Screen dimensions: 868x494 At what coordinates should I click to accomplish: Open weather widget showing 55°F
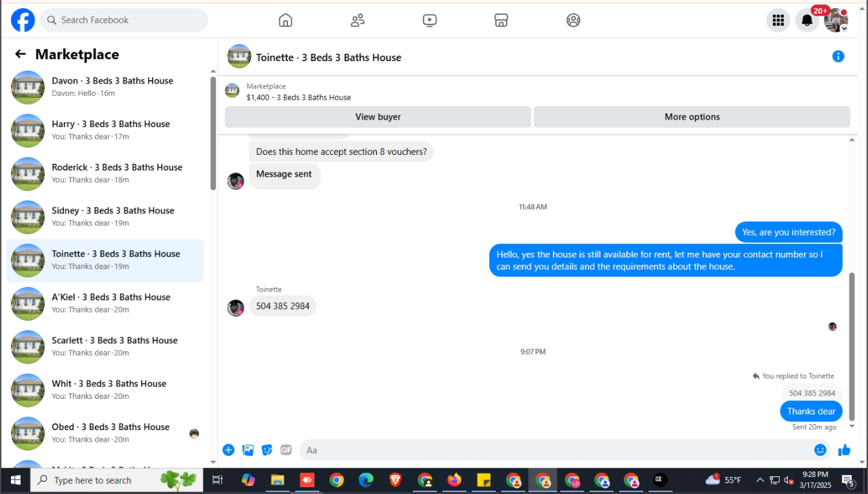(724, 480)
